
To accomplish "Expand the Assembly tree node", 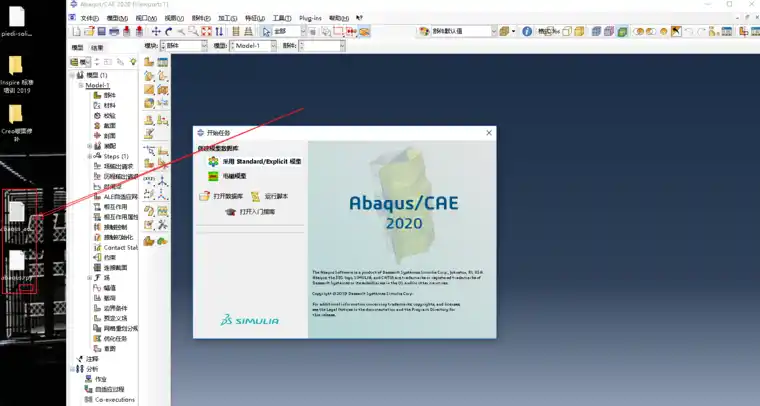I will click(x=90, y=146).
